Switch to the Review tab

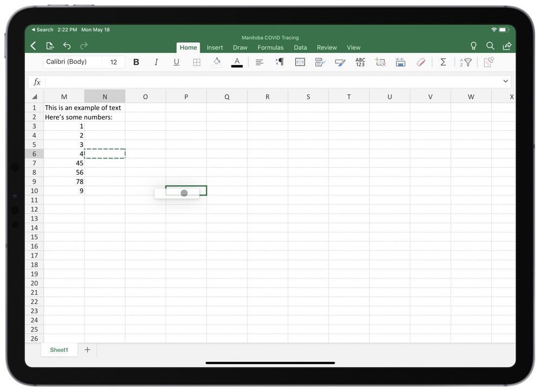(327, 48)
